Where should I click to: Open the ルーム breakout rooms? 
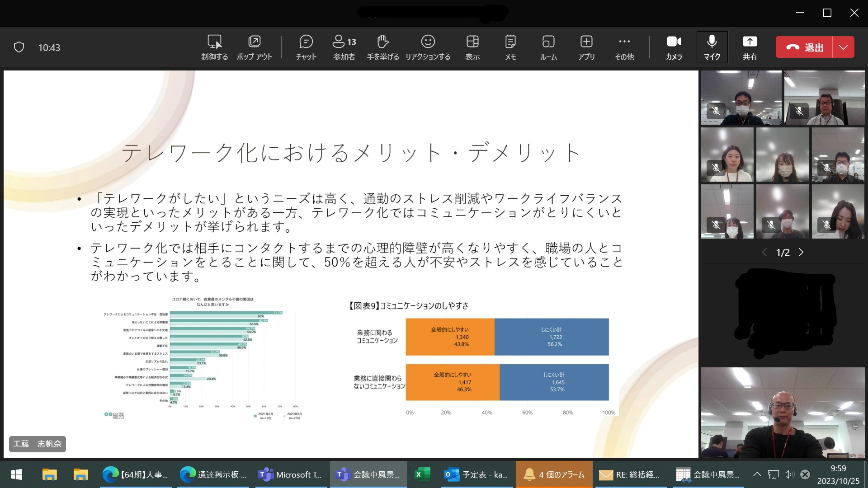[548, 47]
